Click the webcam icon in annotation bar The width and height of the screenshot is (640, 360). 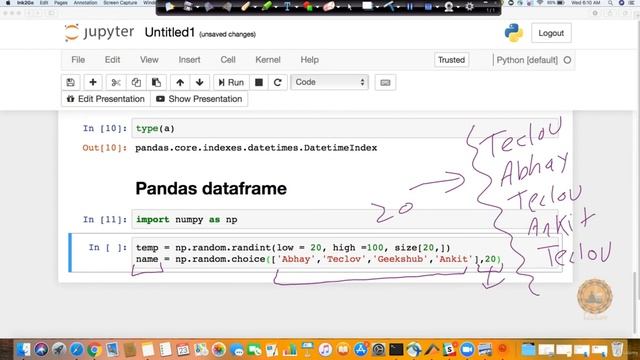[449, 7]
